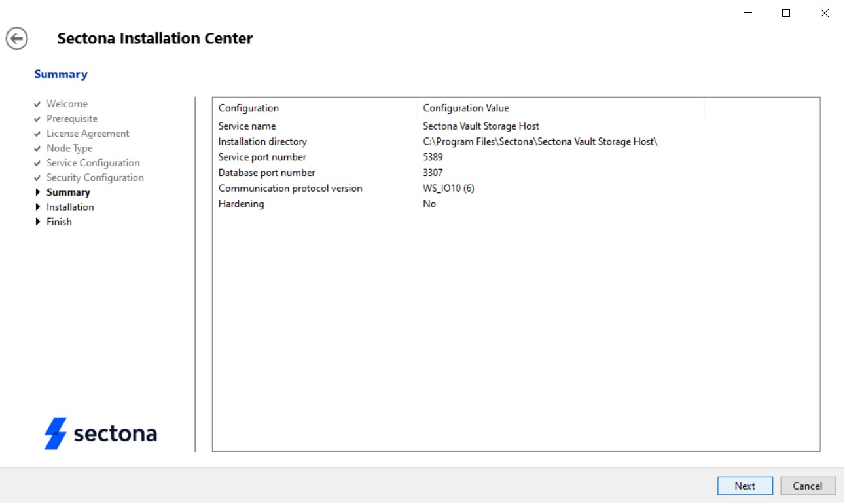Select the Service name row
Image resolution: width=845 pixels, height=504 pixels.
(247, 126)
